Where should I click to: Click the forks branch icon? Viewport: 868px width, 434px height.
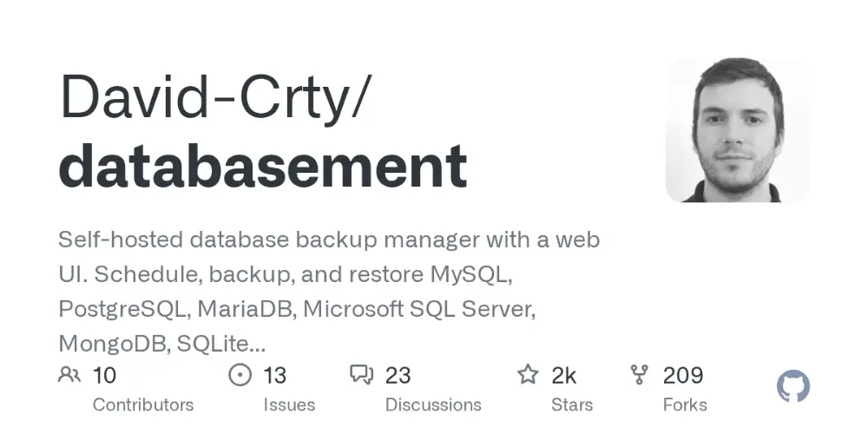640,375
